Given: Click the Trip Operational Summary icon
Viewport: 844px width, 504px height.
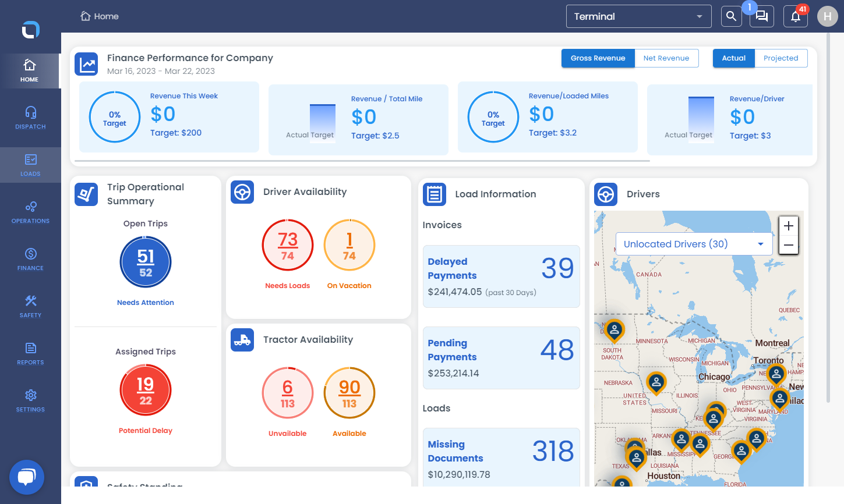Looking at the screenshot, I should [x=86, y=194].
